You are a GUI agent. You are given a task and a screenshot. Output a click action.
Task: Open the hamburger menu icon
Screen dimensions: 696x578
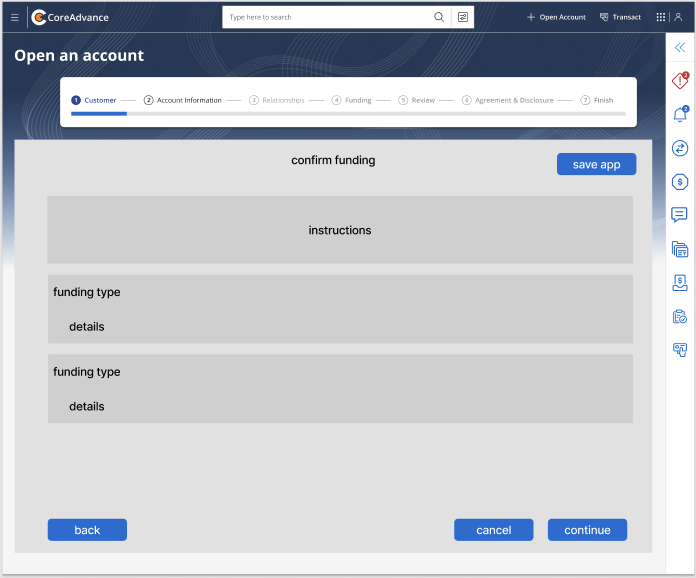point(15,17)
